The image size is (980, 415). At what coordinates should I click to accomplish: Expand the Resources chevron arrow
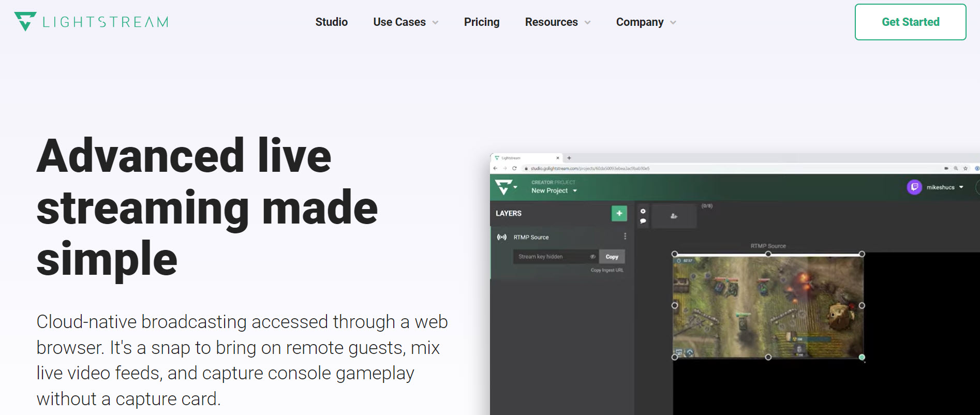point(587,23)
